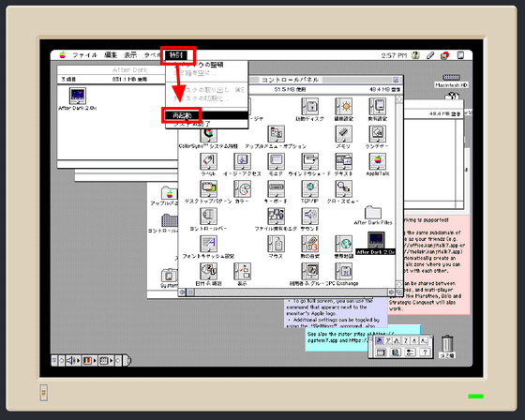
Task: Click the コントロールパネル window title bar
Action: coord(291,80)
